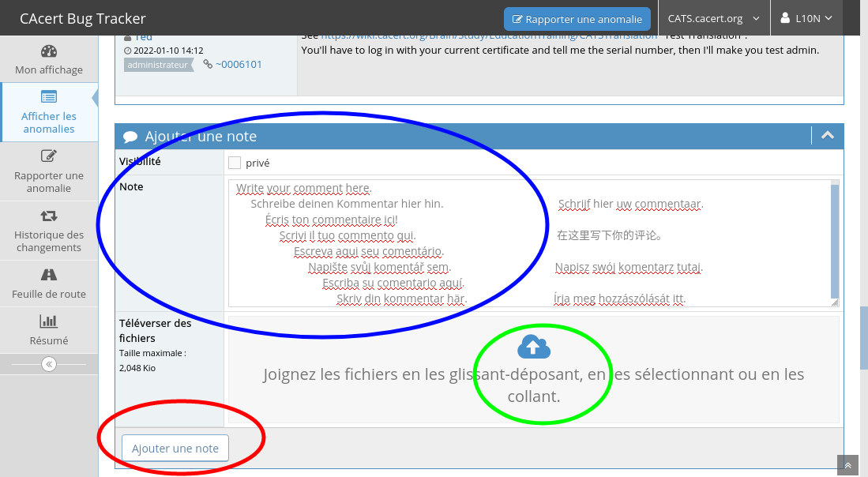This screenshot has width=868, height=477.
Task: Open the CATS.cacert.org project dropdown
Action: (x=713, y=19)
